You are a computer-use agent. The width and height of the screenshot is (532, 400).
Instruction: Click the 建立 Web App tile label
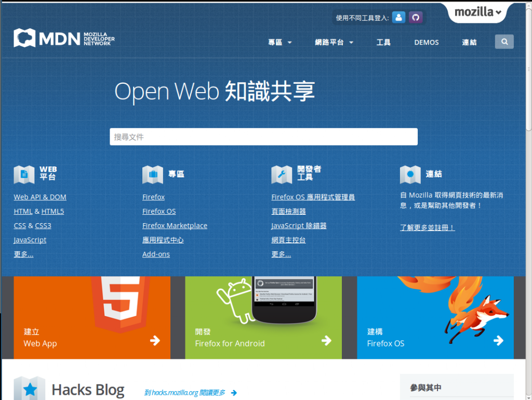[40, 338]
